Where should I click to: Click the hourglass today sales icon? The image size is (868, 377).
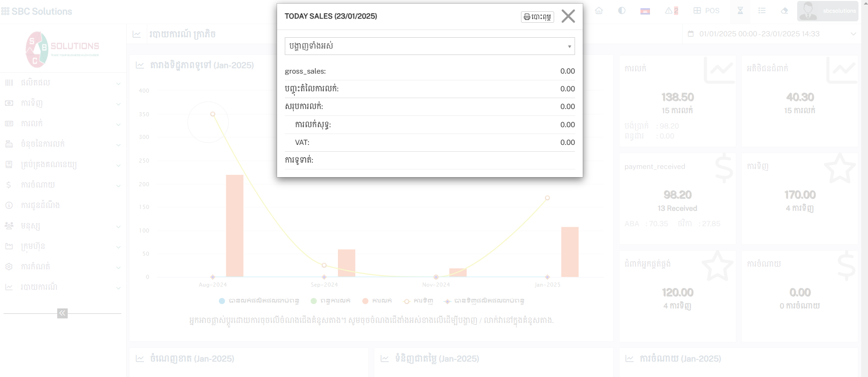740,11
